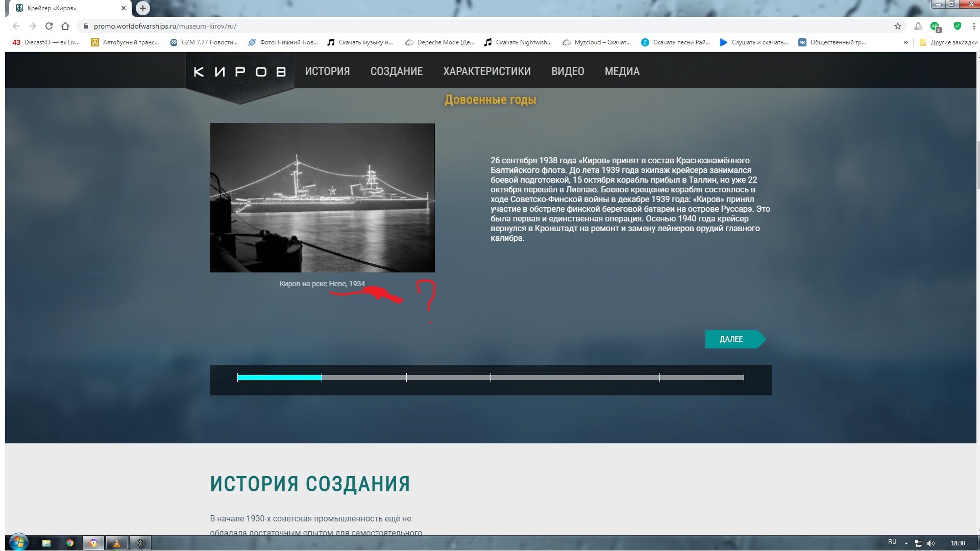Viewport: 980px width, 551px height.
Task: Select the second timeline segment
Action: point(364,378)
